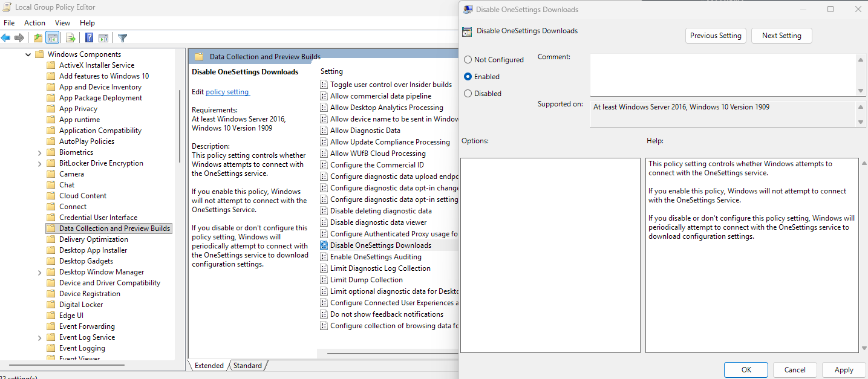The width and height of the screenshot is (868, 379).
Task: Open the Help menu
Action: 88,23
